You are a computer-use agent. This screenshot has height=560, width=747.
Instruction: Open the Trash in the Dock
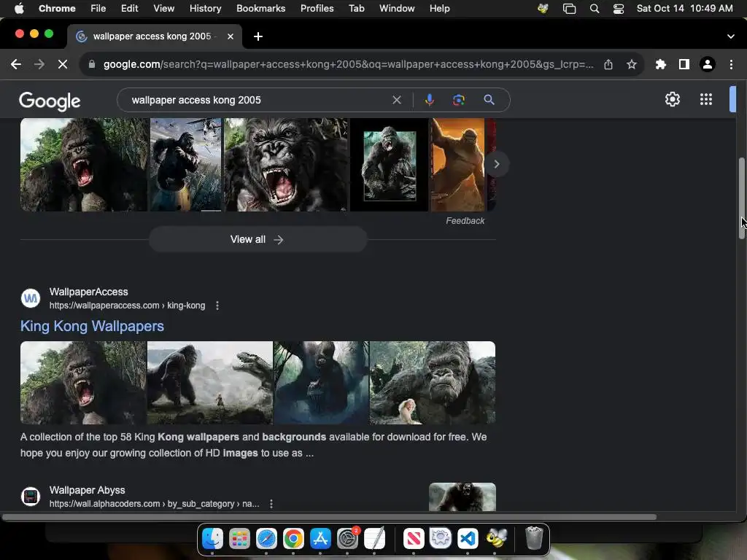[534, 539]
